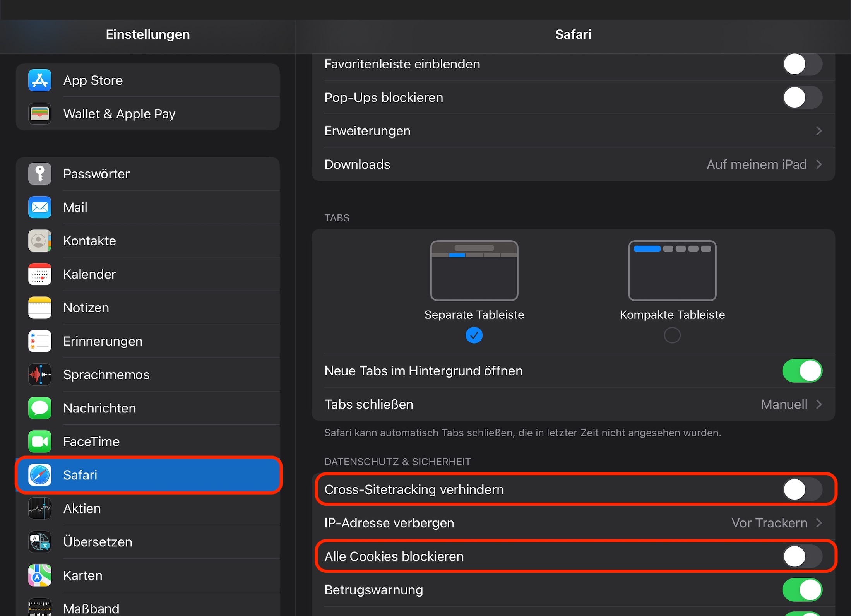The width and height of the screenshot is (851, 616).
Task: Open Erweiterungen chevron
Action: pyautogui.click(x=819, y=131)
